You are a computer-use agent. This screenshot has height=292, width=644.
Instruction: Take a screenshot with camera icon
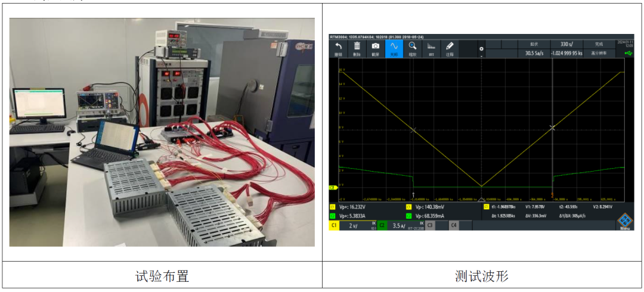click(375, 48)
